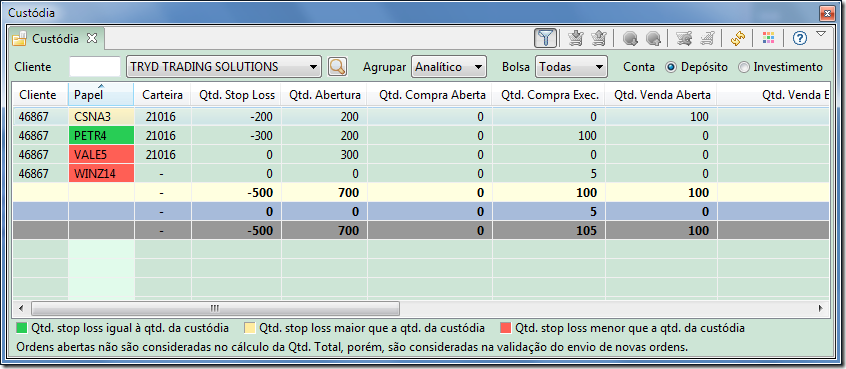The image size is (846, 369).
Task: Open the color grid settings icon
Action: [768, 38]
